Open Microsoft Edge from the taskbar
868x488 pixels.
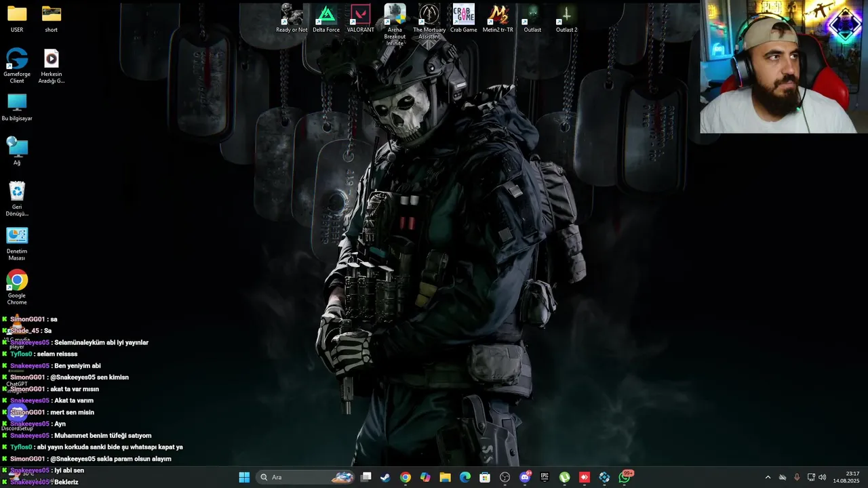pyautogui.click(x=465, y=477)
